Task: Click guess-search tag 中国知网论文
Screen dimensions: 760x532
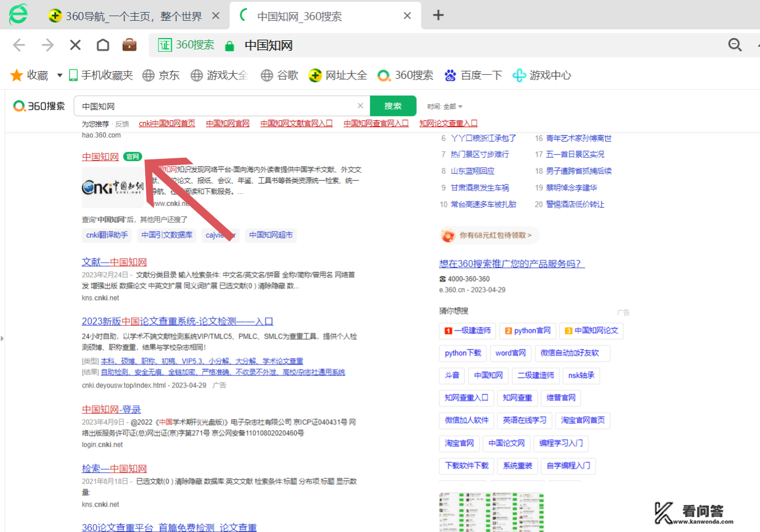Action: (591, 330)
